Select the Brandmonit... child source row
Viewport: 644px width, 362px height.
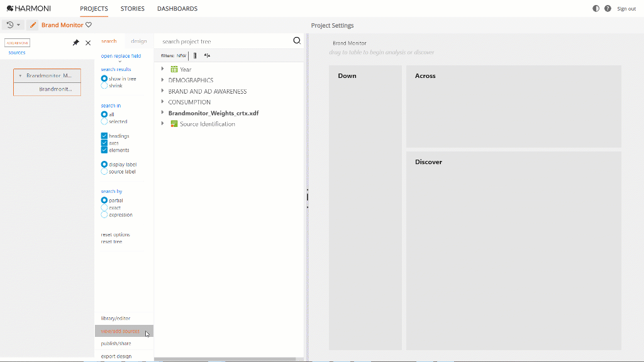point(47,89)
